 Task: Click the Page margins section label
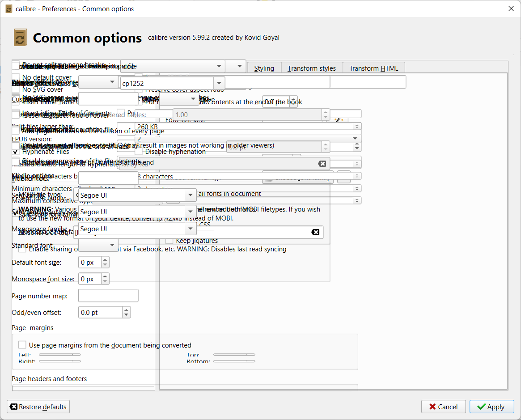click(32, 327)
